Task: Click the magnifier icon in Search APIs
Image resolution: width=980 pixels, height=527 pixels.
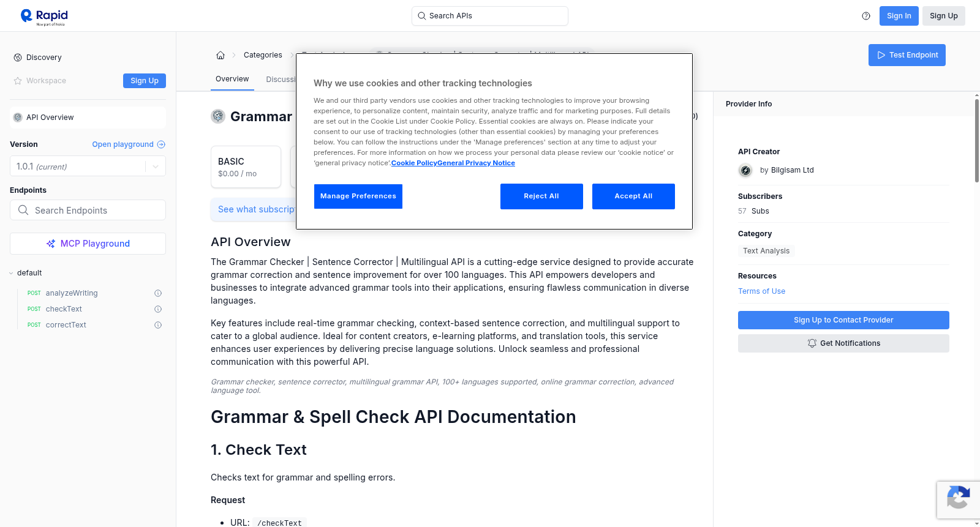Action: pyautogui.click(x=422, y=16)
